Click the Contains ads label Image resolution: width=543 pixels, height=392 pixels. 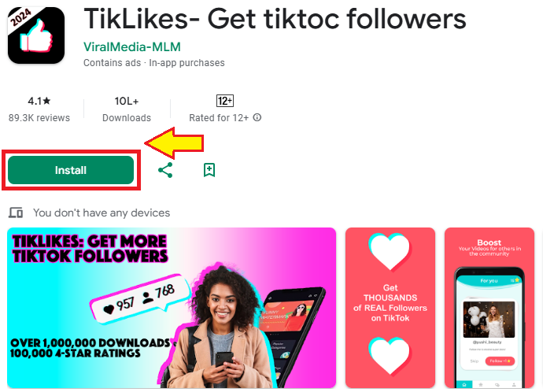(x=113, y=63)
